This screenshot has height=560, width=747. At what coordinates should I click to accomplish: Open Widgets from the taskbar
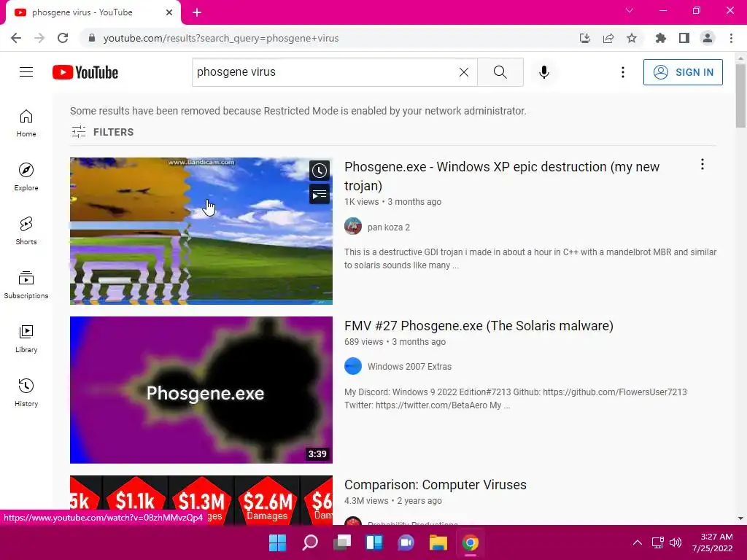(x=374, y=542)
